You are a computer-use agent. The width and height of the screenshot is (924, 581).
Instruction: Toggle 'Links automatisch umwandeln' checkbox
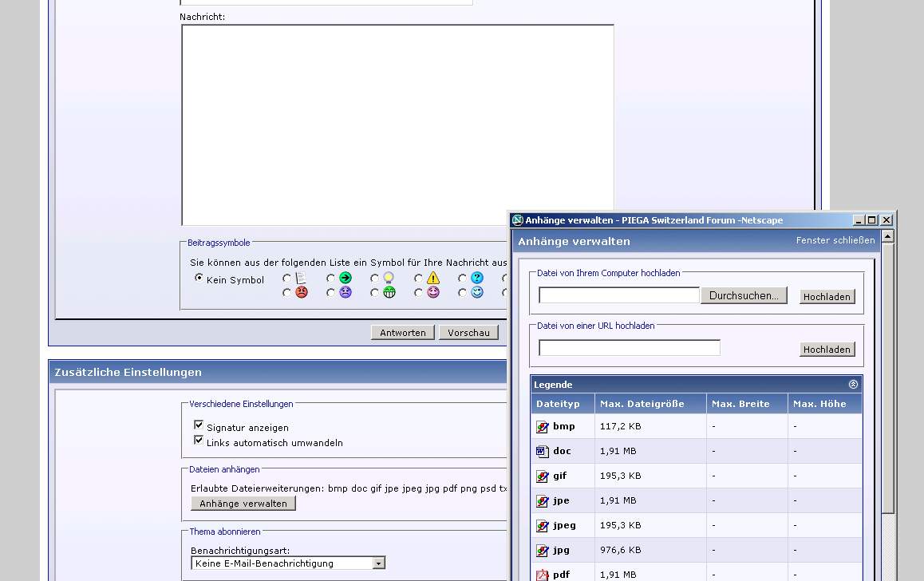point(199,441)
